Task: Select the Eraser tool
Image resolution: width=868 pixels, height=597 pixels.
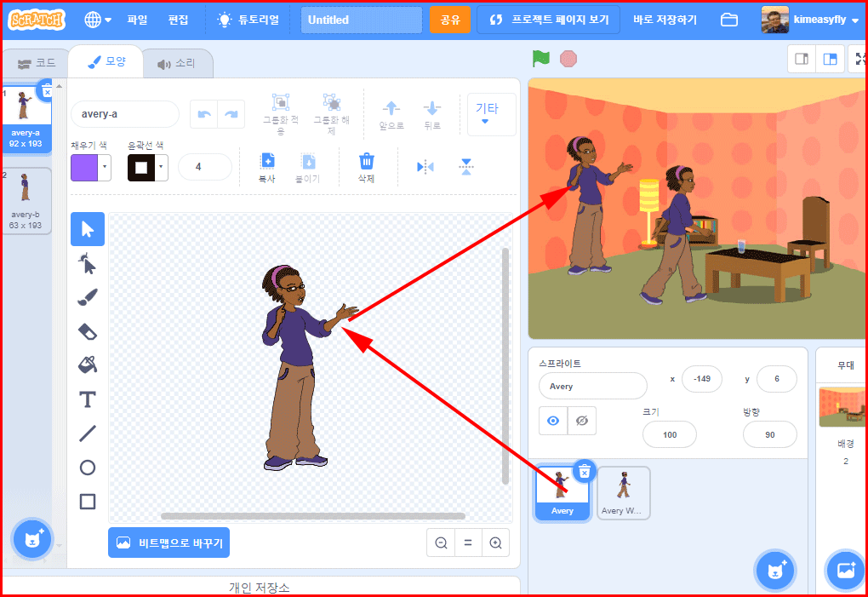Action: [x=88, y=332]
